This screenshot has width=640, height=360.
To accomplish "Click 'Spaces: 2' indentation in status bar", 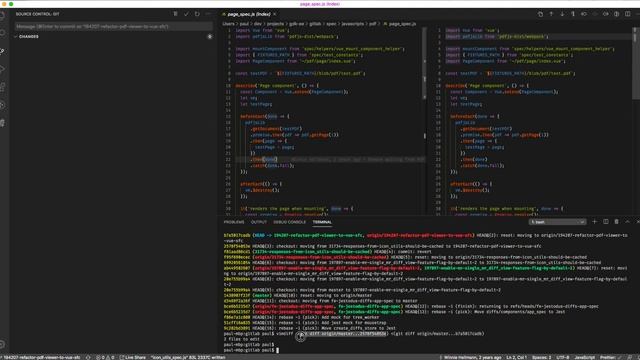I will tap(542, 357).
